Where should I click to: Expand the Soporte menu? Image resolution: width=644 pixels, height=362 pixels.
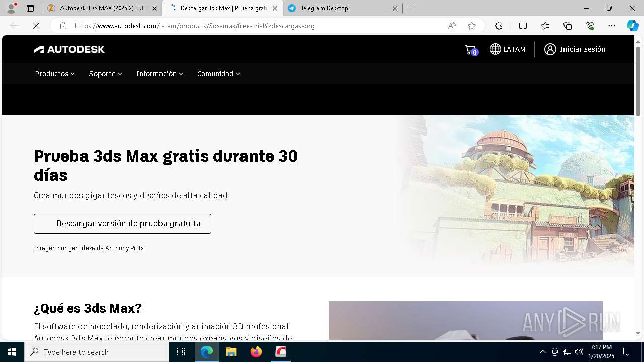tap(106, 74)
